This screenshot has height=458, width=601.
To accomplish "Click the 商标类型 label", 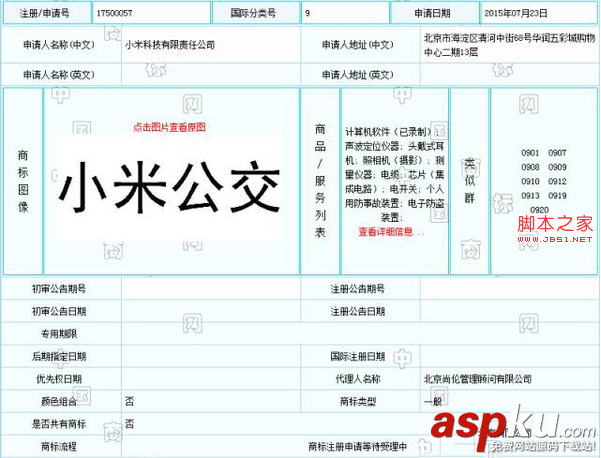I will pyautogui.click(x=358, y=401).
